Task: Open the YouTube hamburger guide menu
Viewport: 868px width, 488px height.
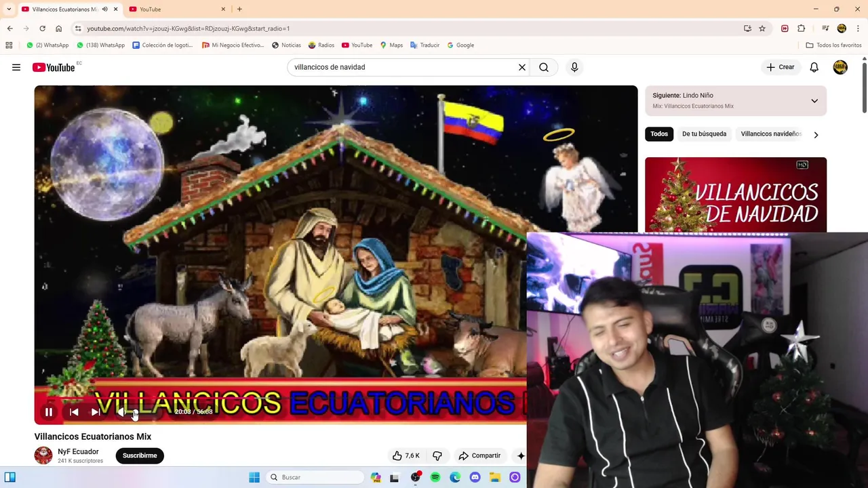Action: [x=16, y=67]
